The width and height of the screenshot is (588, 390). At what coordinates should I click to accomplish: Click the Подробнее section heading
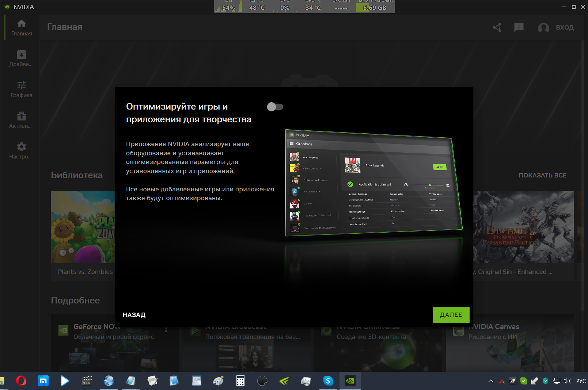pos(75,301)
